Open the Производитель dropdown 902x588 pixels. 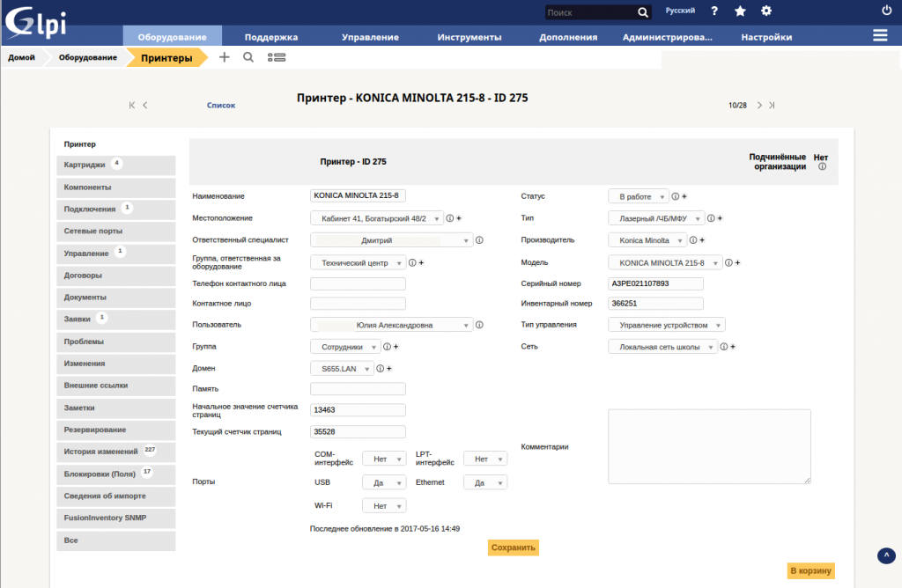click(x=647, y=240)
